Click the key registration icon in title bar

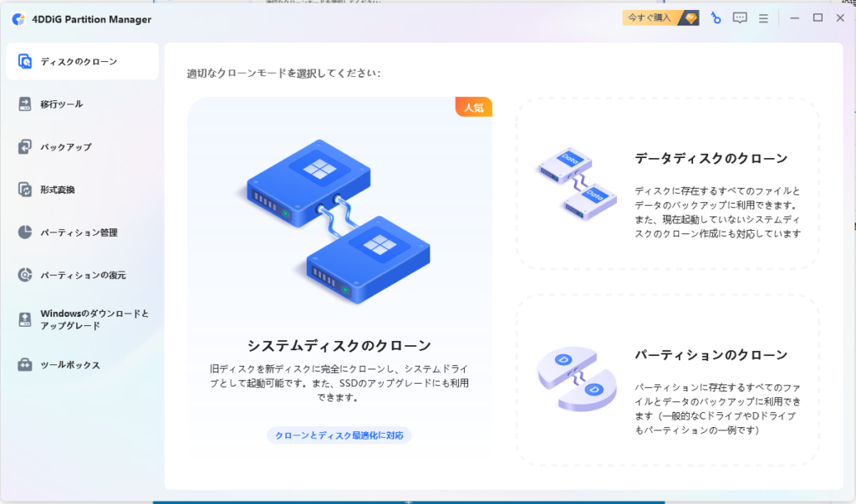click(716, 18)
